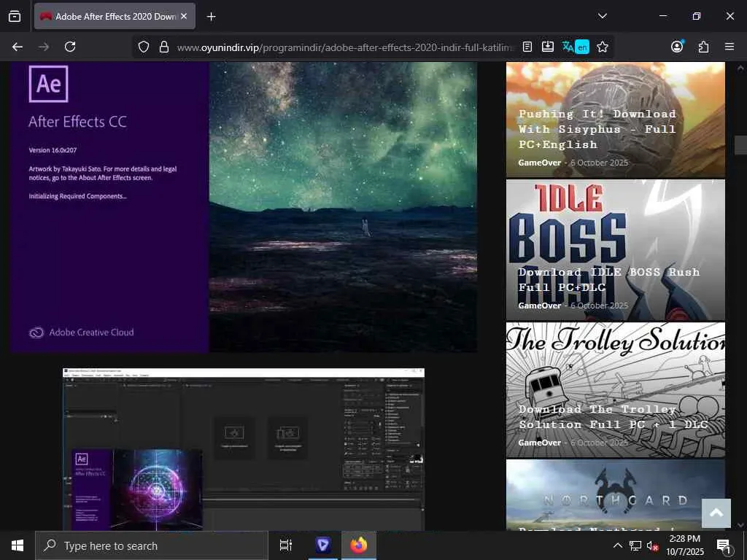Open the list all tabs dropdown
The width and height of the screenshot is (747, 560).
coord(602,16)
